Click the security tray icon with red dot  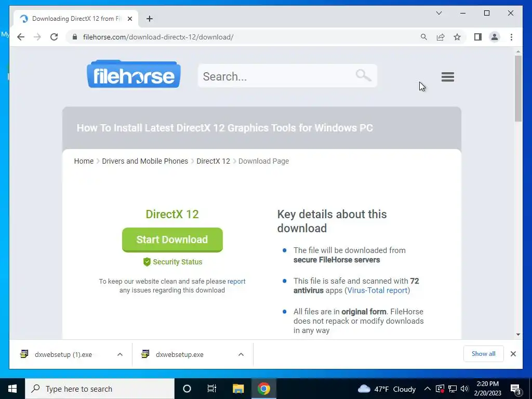coord(440,389)
